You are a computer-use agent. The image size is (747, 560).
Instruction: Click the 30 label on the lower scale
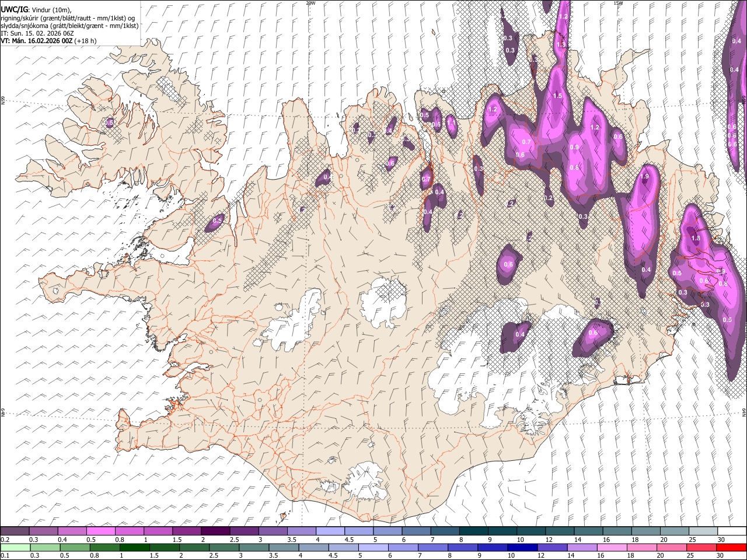click(721, 555)
